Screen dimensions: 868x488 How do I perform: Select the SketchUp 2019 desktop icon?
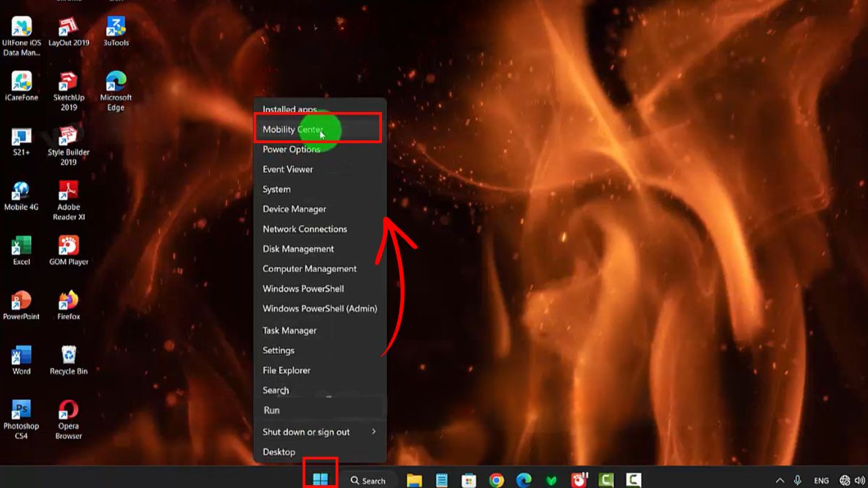point(69,92)
